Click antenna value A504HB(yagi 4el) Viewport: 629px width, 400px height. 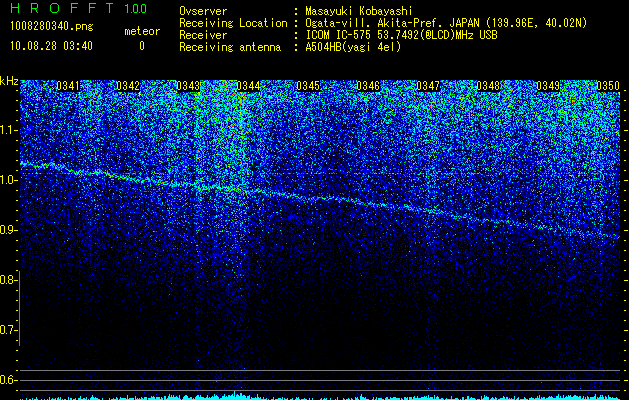[x=353, y=47]
